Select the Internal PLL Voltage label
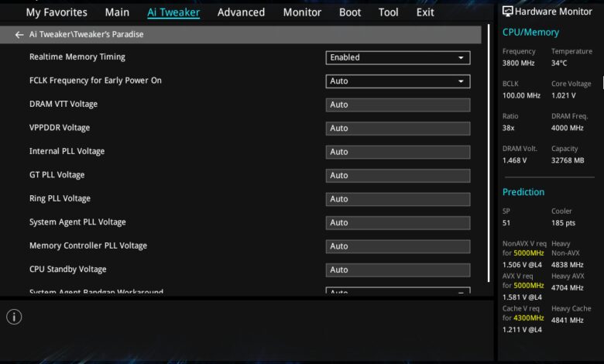Viewport: 604px width, 364px height. (x=67, y=151)
